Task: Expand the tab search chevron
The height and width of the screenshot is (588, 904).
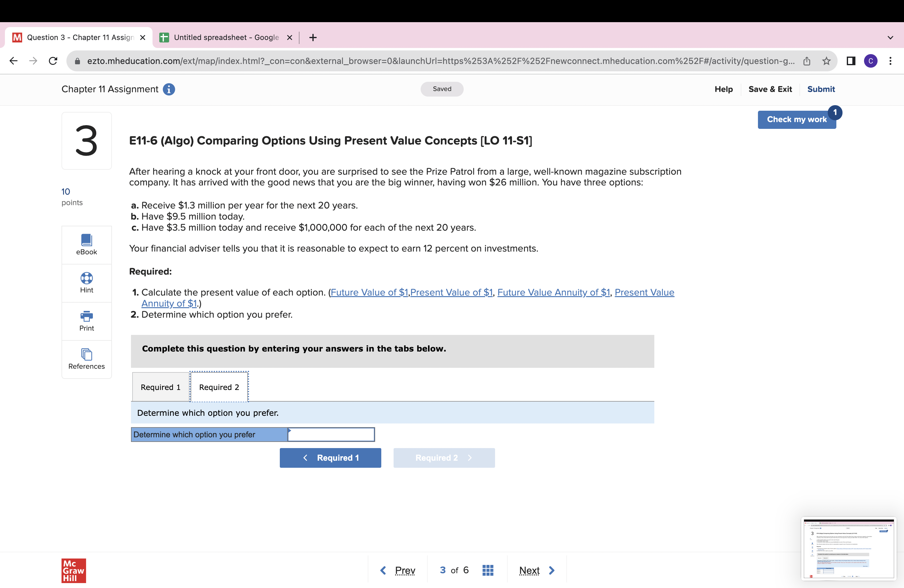Action: [x=890, y=38]
